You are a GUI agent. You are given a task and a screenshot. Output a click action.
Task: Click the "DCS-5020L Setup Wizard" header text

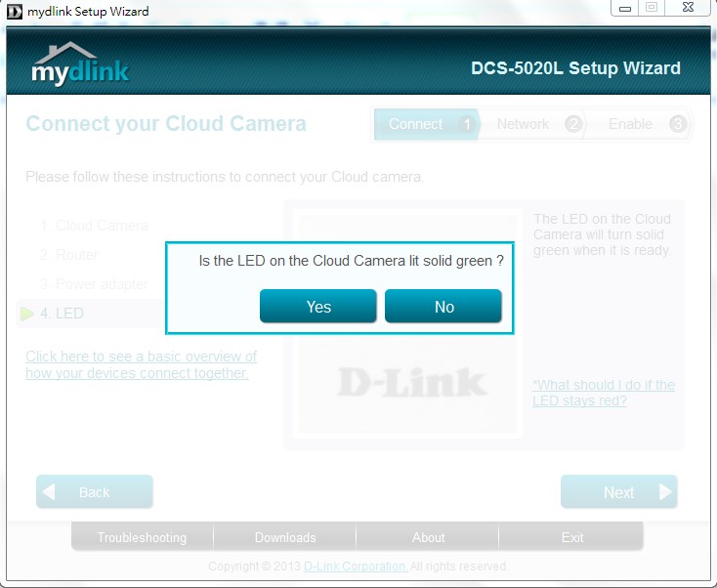575,68
